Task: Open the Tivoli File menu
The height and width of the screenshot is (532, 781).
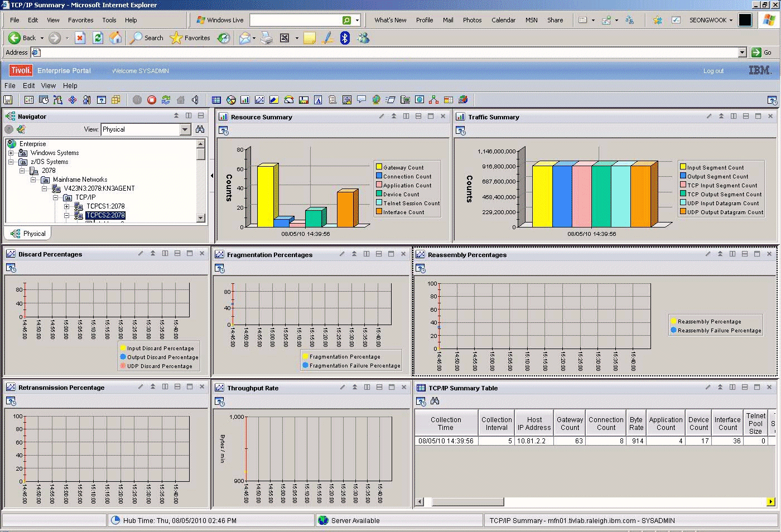Action: click(10, 86)
